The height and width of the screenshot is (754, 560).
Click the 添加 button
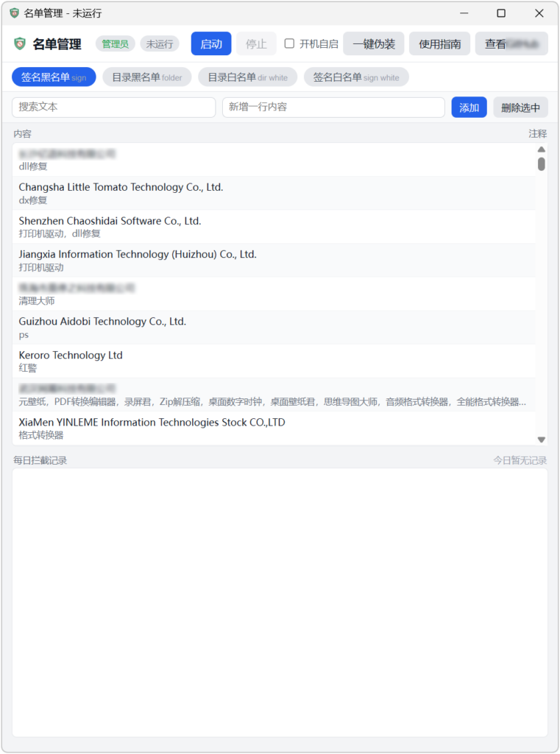(x=469, y=108)
